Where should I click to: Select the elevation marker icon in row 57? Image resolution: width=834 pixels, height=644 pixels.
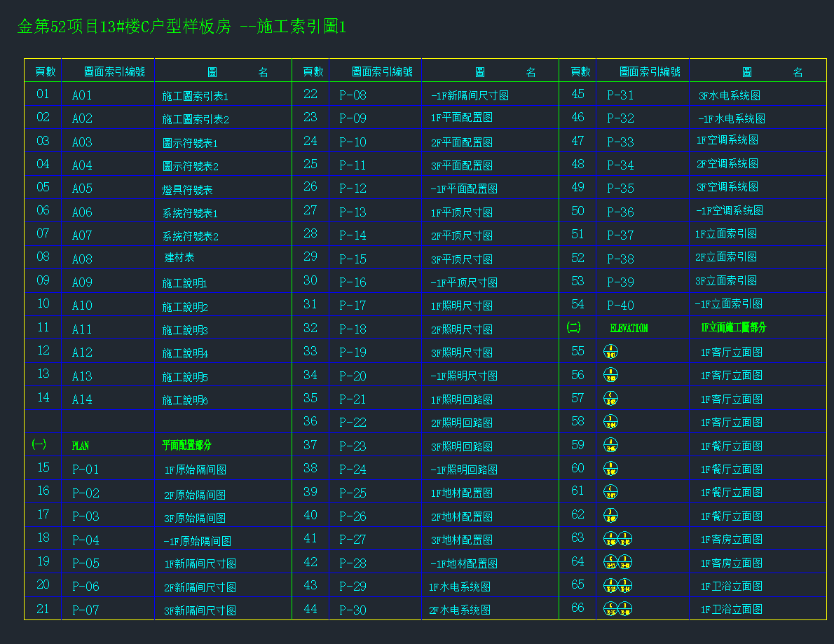[x=610, y=399]
